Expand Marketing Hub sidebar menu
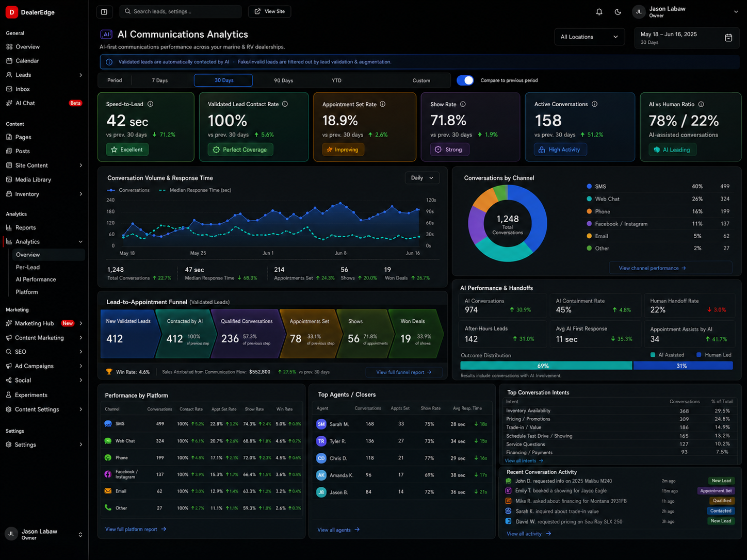Screen dimensions: 747x560 coord(80,324)
